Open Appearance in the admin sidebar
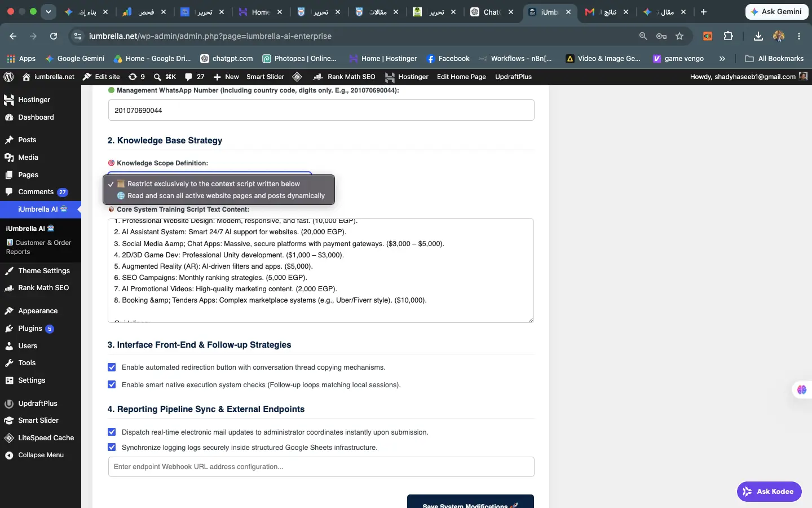The height and width of the screenshot is (508, 812). [x=41, y=311]
